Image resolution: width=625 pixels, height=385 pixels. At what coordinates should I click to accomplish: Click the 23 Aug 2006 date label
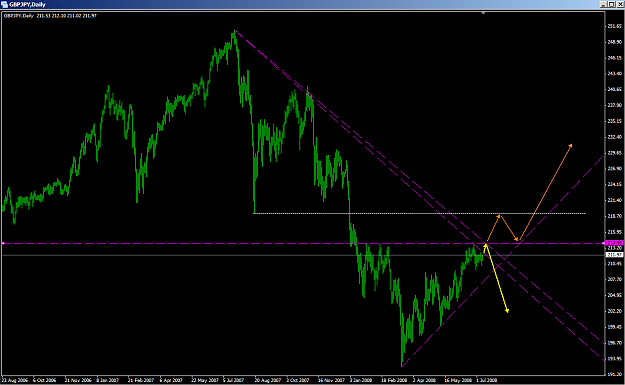pos(15,380)
